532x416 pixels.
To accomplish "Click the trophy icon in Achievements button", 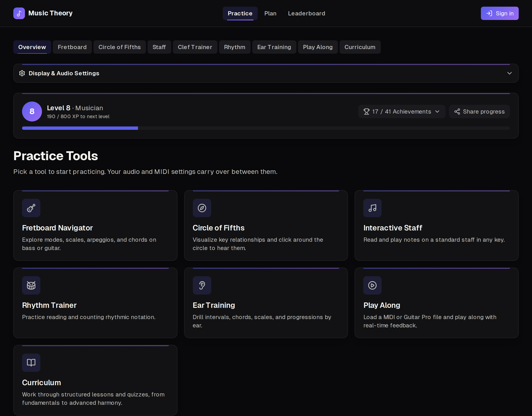I will coord(366,111).
